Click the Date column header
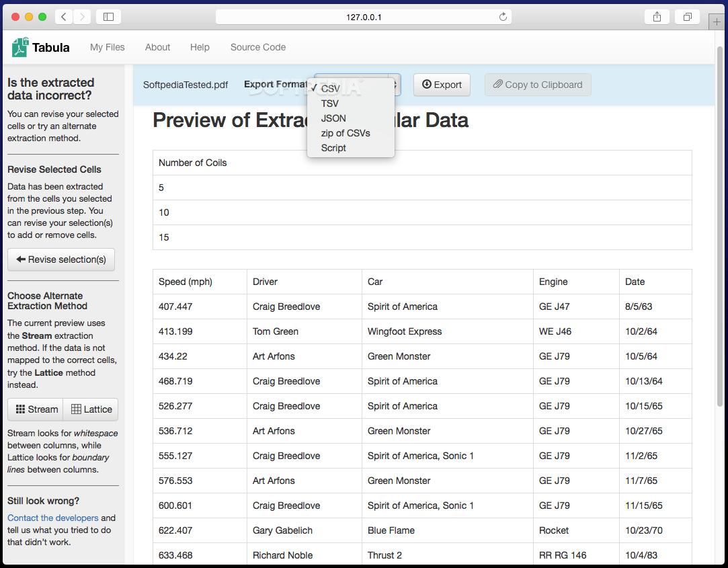The image size is (728, 568). (655, 282)
